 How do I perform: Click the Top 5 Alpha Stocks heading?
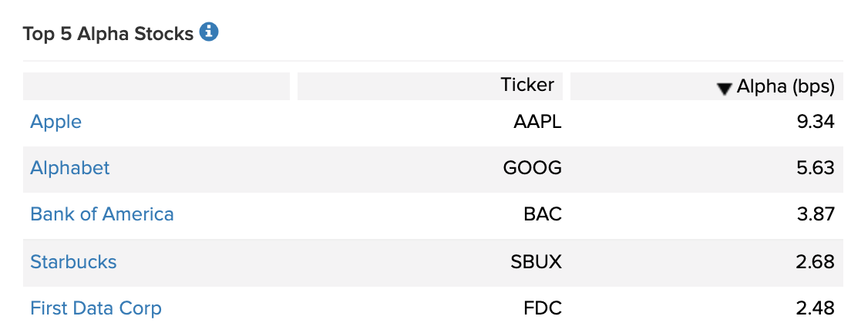pyautogui.click(x=108, y=34)
